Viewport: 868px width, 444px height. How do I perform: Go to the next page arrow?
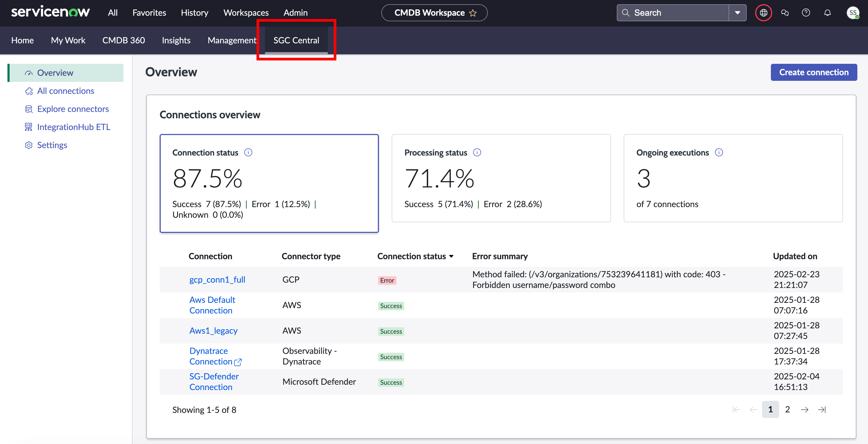(805, 410)
